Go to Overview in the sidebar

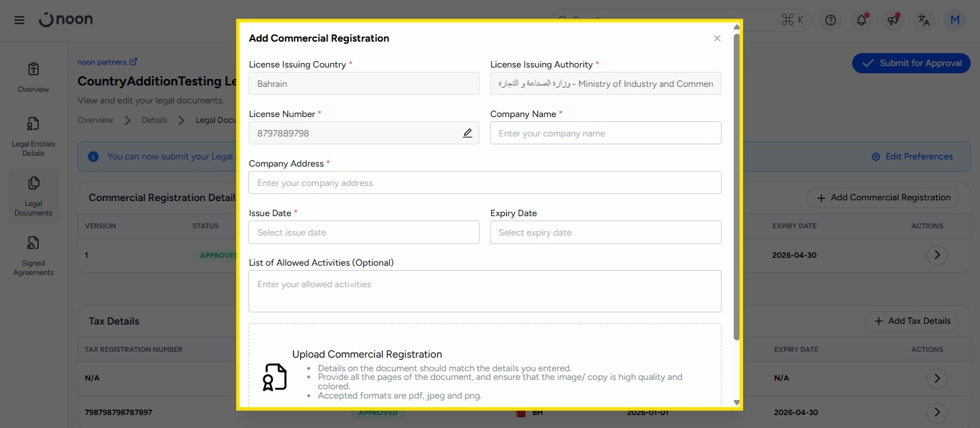33,78
